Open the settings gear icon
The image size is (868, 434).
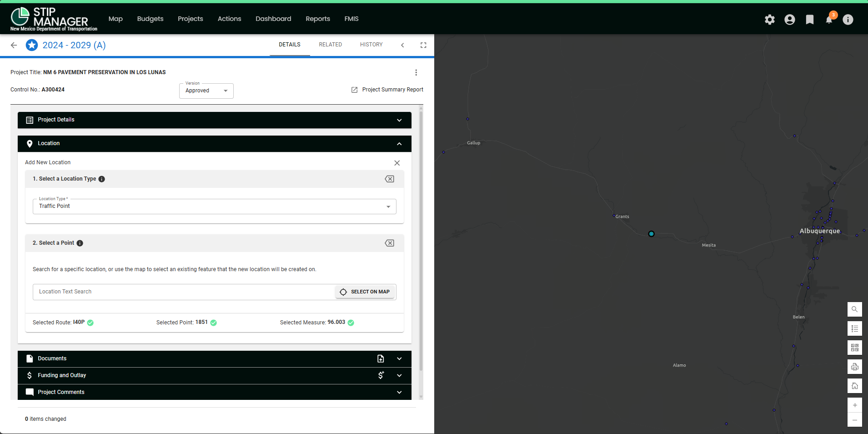tap(769, 20)
